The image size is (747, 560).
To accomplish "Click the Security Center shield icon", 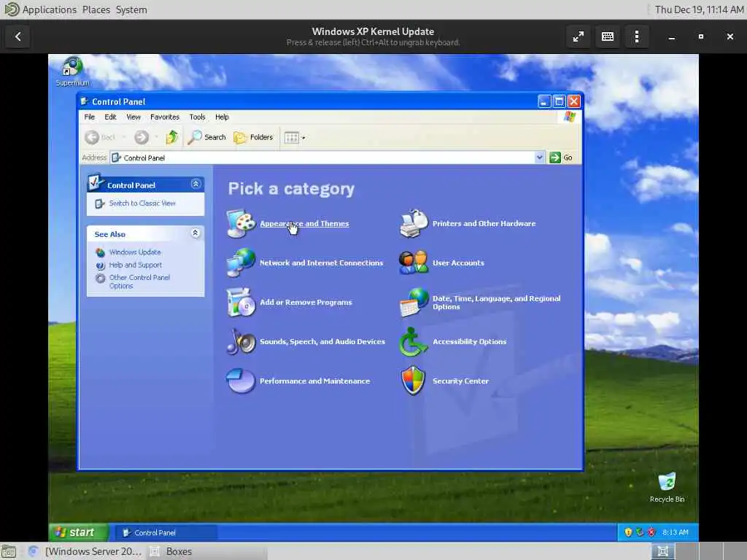I will point(413,381).
